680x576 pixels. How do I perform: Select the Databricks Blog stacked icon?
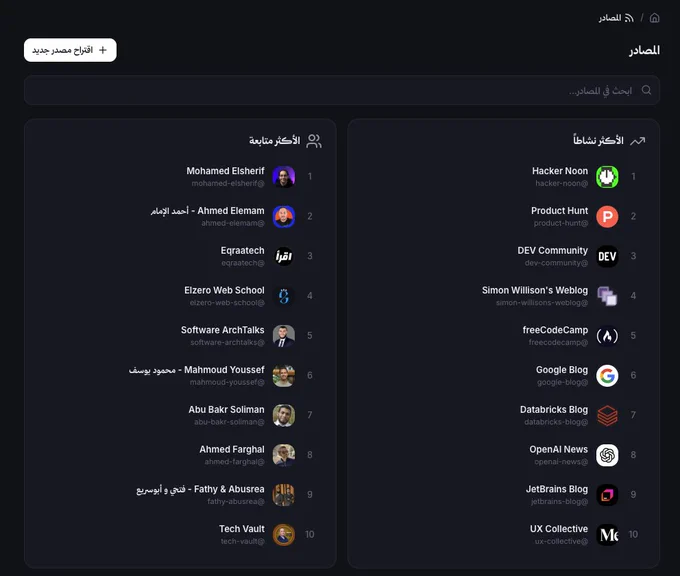click(x=607, y=416)
